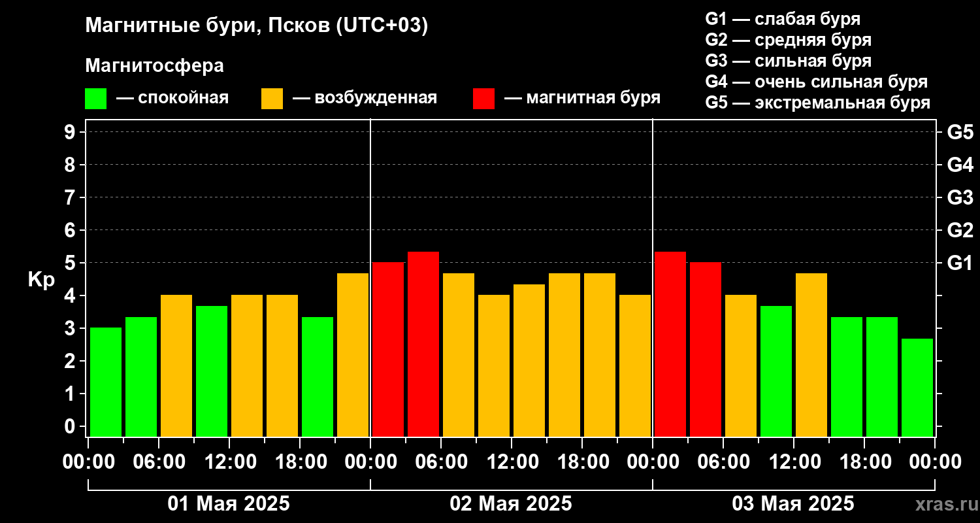Click the yellow 'возбужденная' legend swatch
The image size is (980, 523).
coord(272,99)
